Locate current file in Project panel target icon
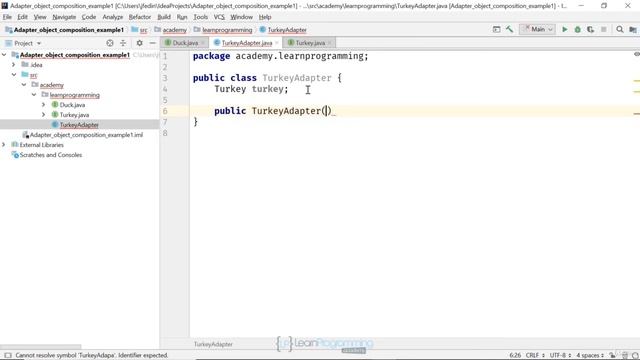 [x=110, y=43]
